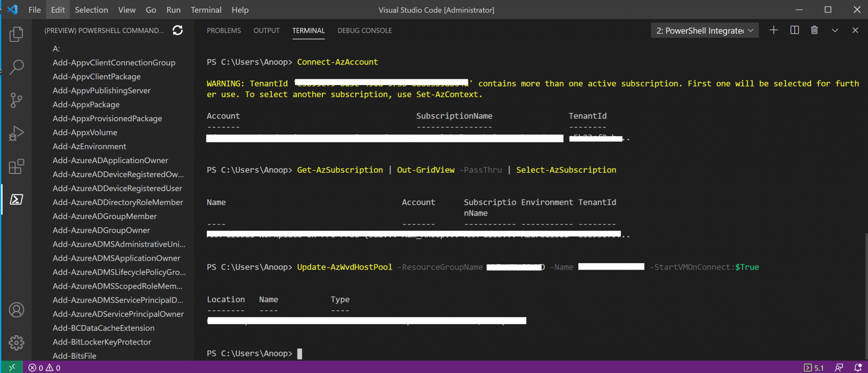Click Get-AzSubscription command text
Image resolution: width=868 pixels, height=373 pixels.
[340, 170]
